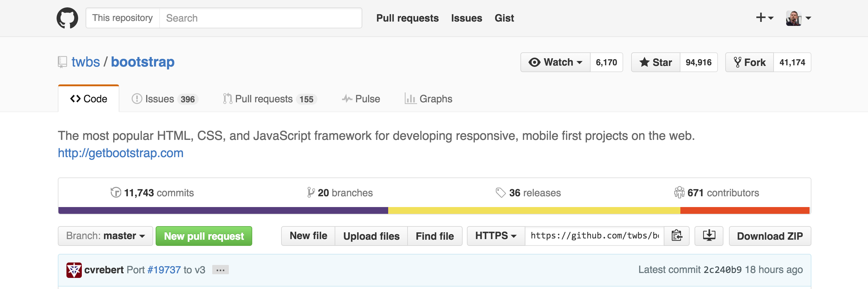View the 41,174 forks count

[792, 62]
